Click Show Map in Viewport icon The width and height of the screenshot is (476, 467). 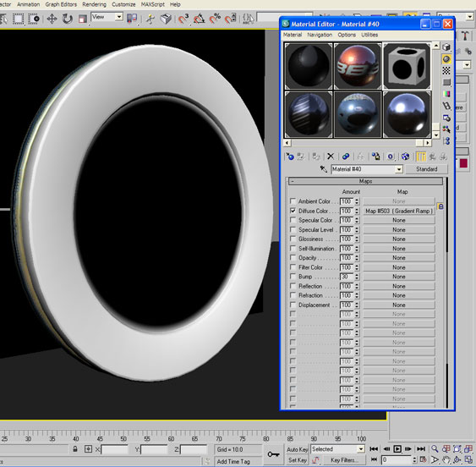click(405, 157)
